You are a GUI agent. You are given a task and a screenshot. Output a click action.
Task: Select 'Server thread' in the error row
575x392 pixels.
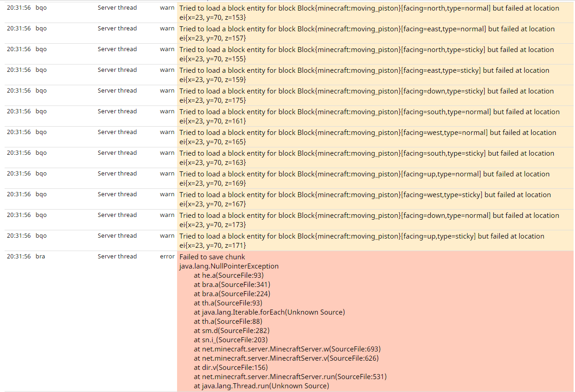coord(117,257)
